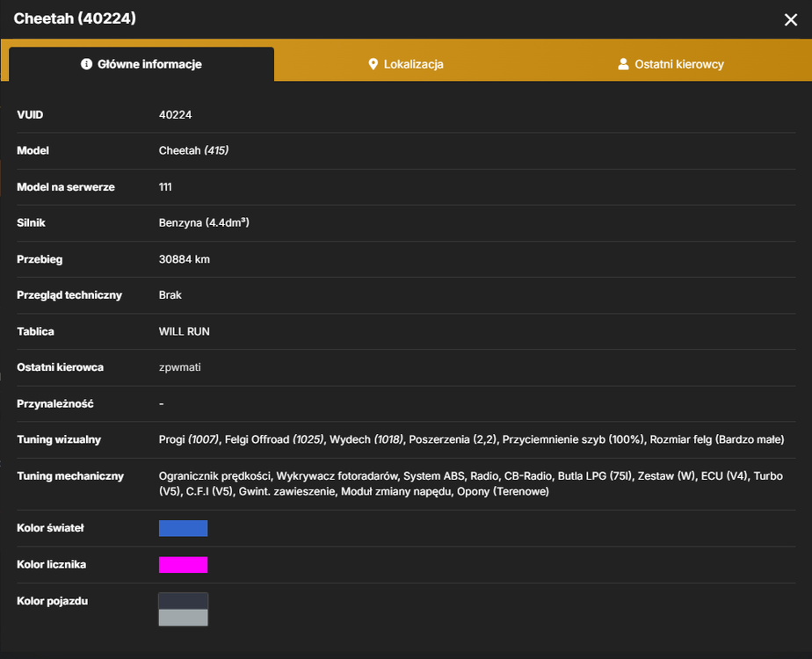Click the Cheetah (40224) window title
The height and width of the screenshot is (659, 812).
[x=75, y=18]
